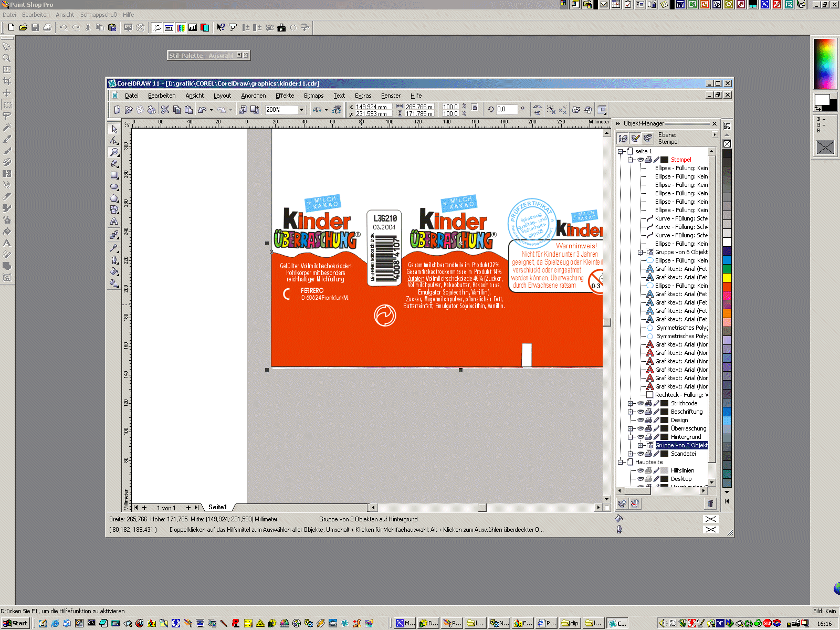Select the Shape tool in the CorelDRAW toolbox

[114, 141]
